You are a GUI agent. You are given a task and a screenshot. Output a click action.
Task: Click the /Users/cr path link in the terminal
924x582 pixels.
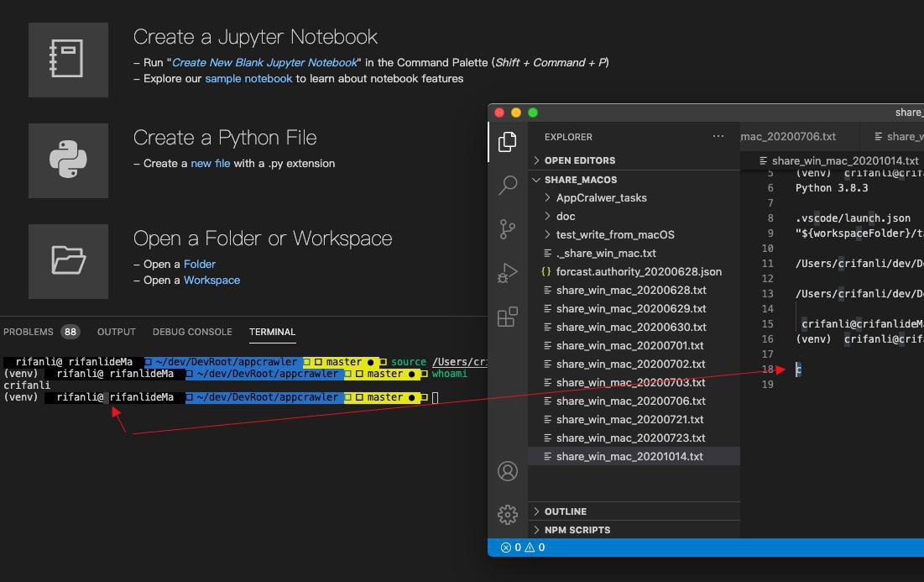(459, 362)
